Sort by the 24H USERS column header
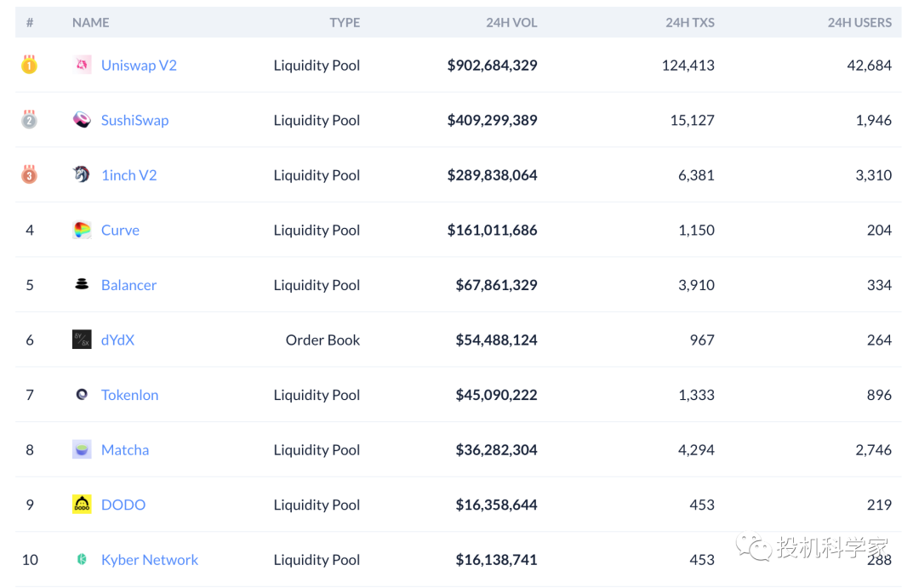The width and height of the screenshot is (919, 588). pos(859,23)
